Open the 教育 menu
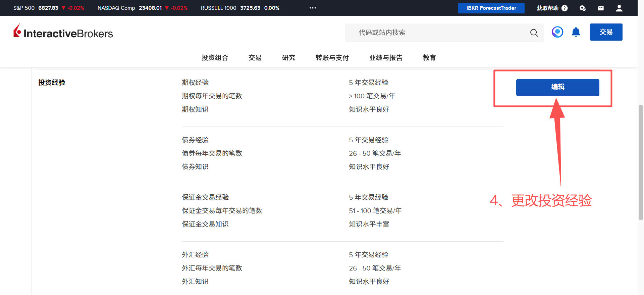Screen dimensions: 644x295 click(429, 58)
